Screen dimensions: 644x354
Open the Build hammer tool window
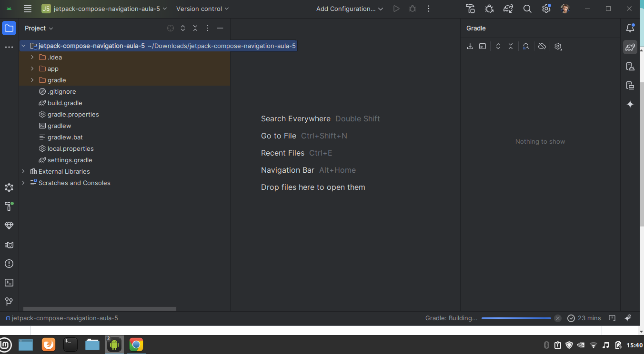[9, 206]
